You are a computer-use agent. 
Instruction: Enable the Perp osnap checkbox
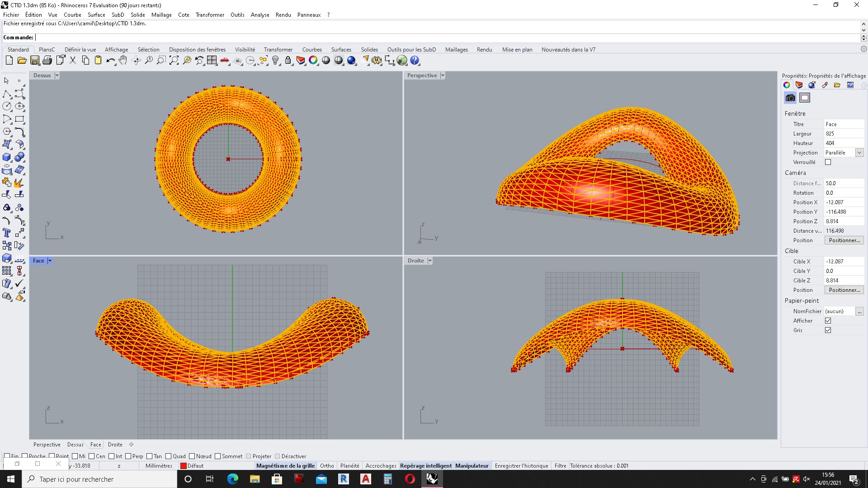[x=128, y=456]
